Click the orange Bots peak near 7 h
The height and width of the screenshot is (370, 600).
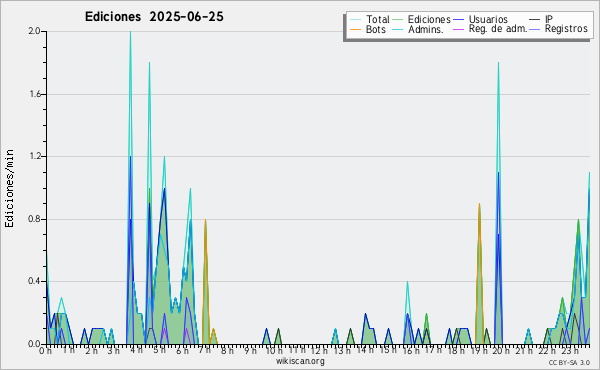point(205,220)
